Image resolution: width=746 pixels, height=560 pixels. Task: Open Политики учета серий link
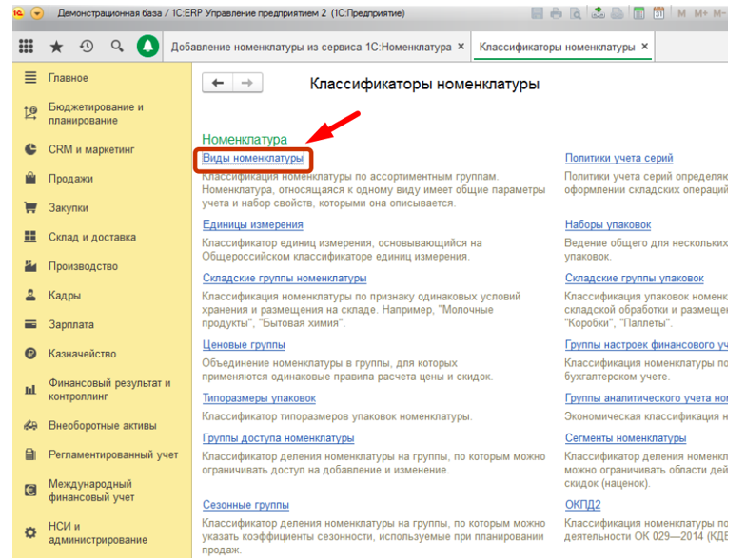point(618,158)
